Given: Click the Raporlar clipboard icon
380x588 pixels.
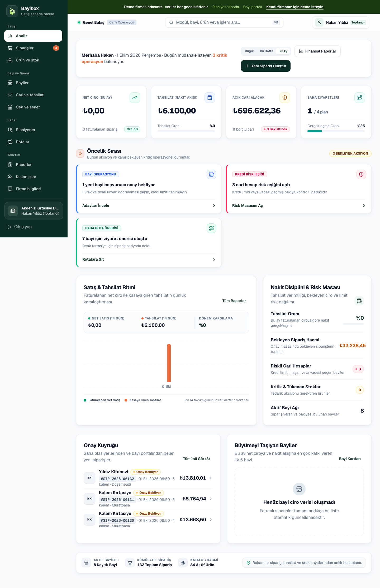Looking at the screenshot, I should tap(10, 165).
